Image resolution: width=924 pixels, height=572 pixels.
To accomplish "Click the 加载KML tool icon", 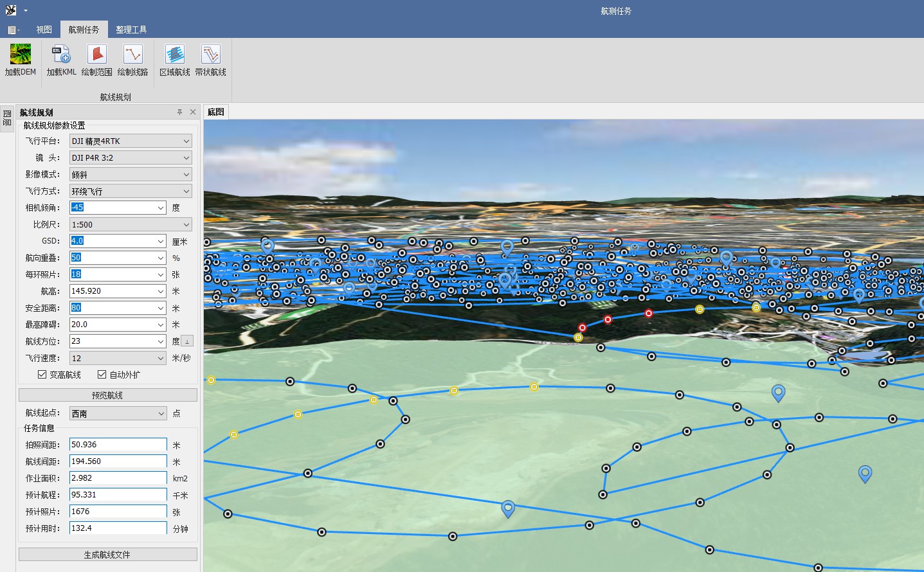I will point(61,60).
